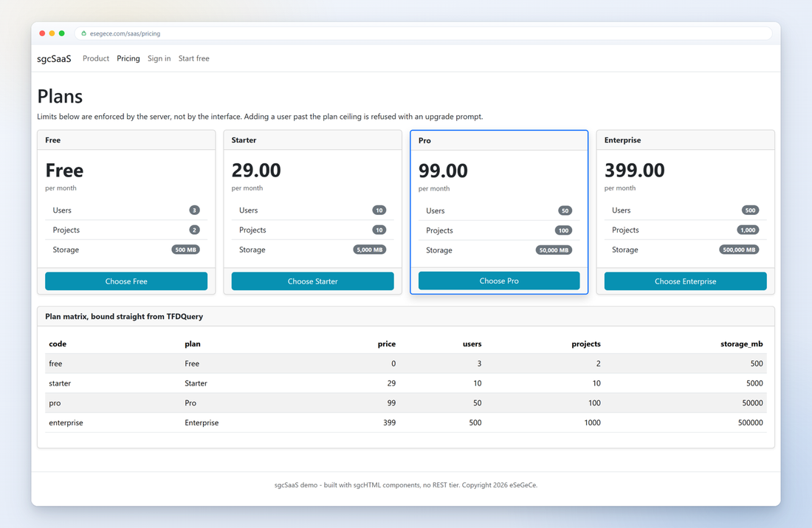This screenshot has height=528, width=812.
Task: Open the Product nav item
Action: [96, 58]
